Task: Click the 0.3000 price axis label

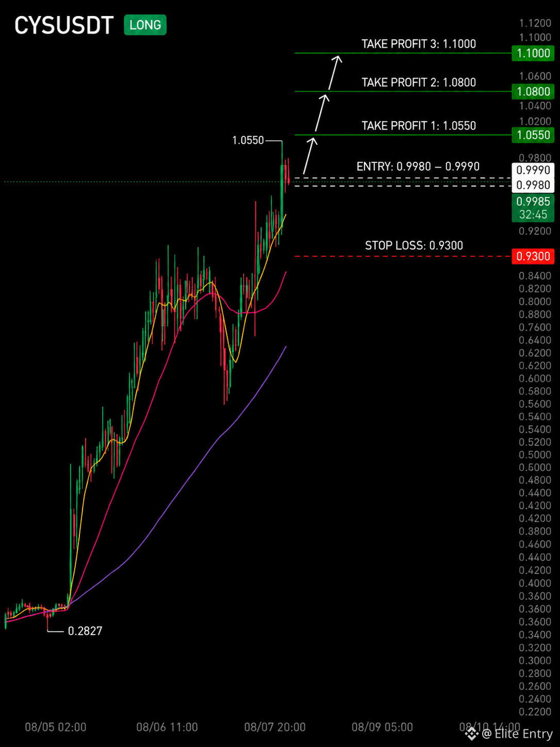Action: (x=535, y=661)
